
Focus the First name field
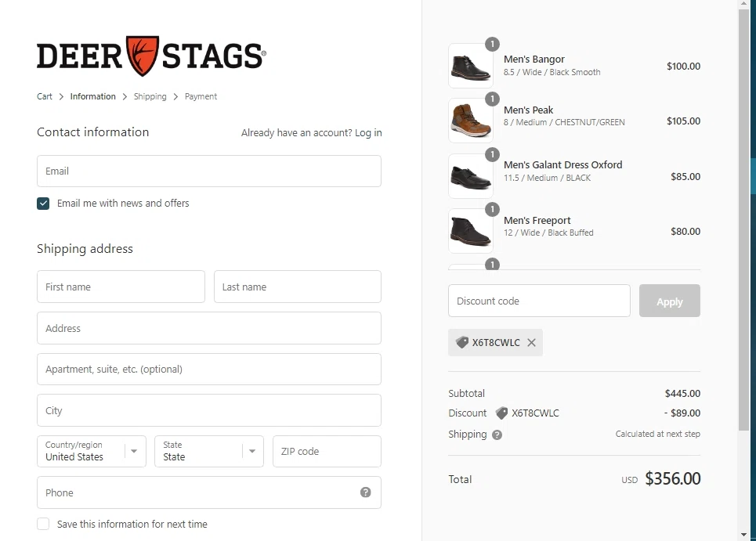121,287
